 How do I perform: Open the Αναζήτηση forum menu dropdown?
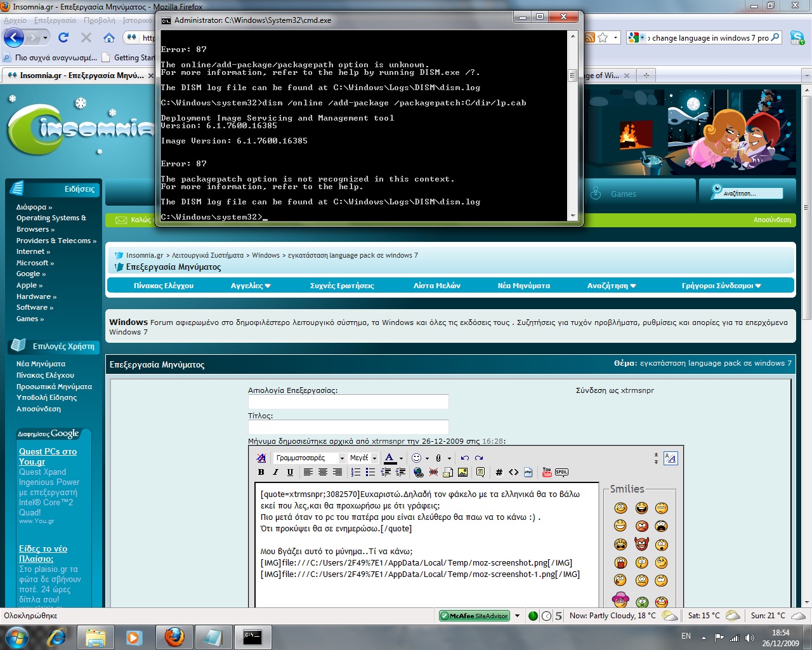611,286
